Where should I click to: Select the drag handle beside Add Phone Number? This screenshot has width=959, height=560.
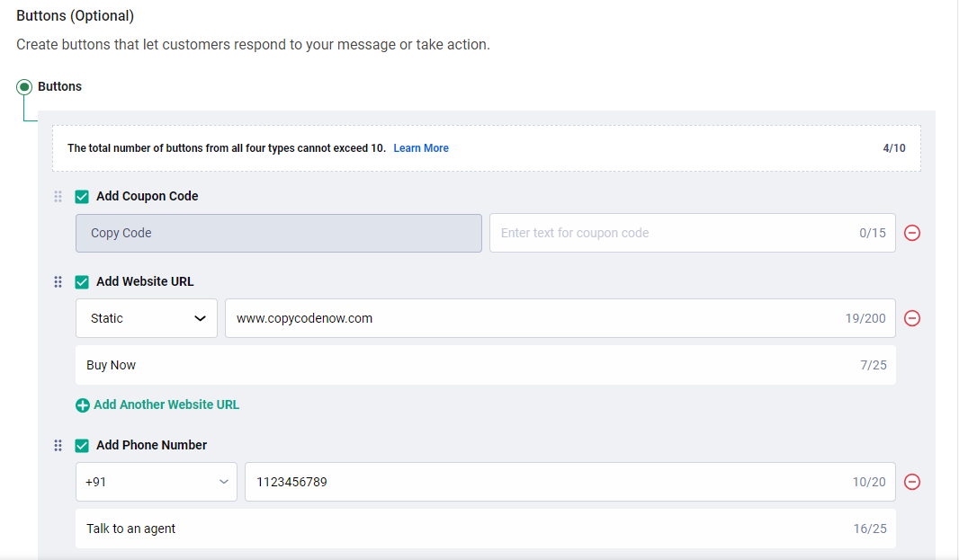tap(58, 445)
